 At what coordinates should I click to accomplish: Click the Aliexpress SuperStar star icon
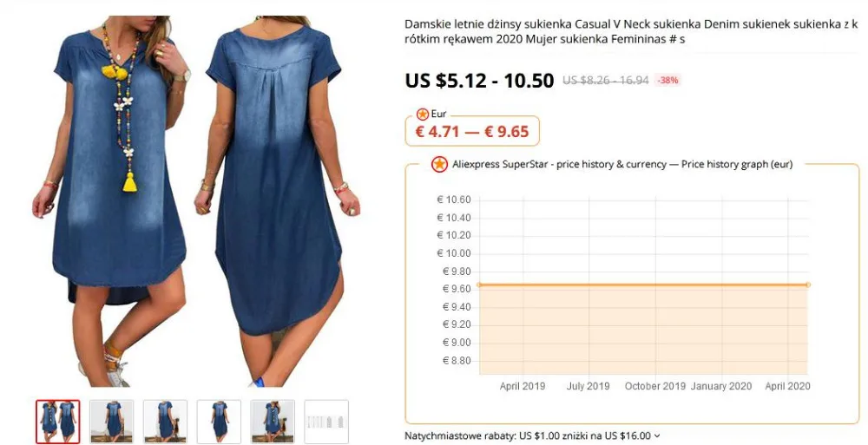click(439, 165)
